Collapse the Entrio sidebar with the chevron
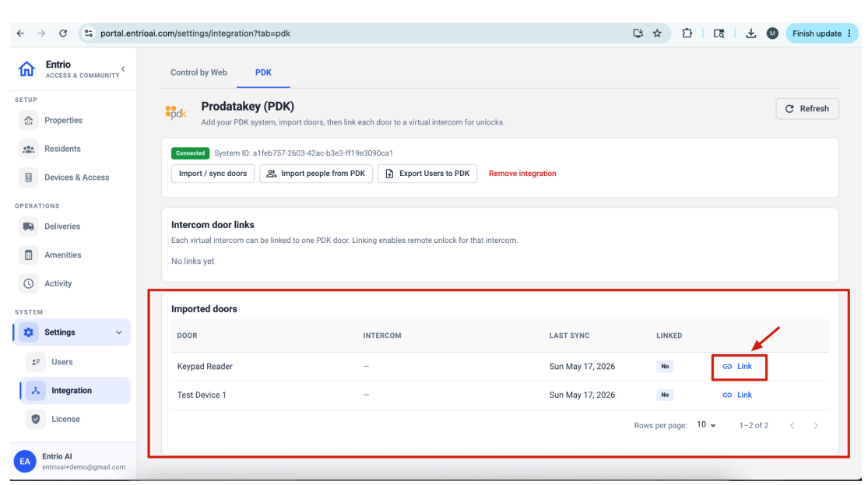 (123, 69)
